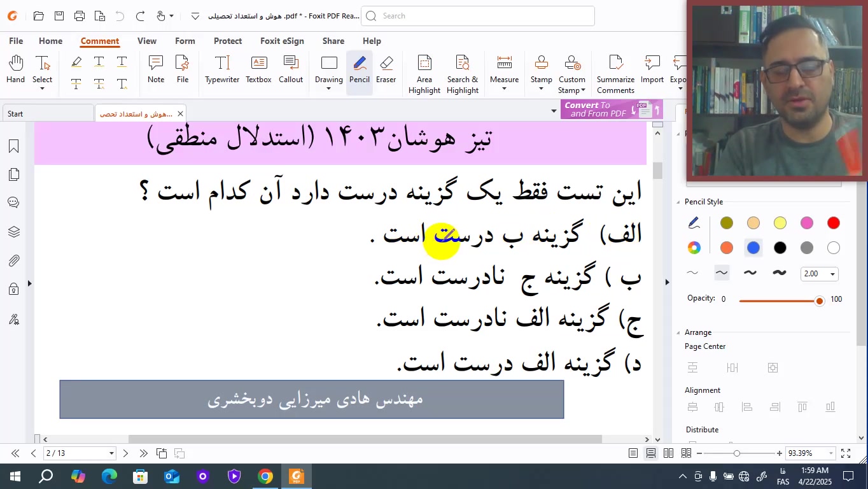868x489 pixels.
Task: Choose the yellow pencil color
Action: coord(780,223)
